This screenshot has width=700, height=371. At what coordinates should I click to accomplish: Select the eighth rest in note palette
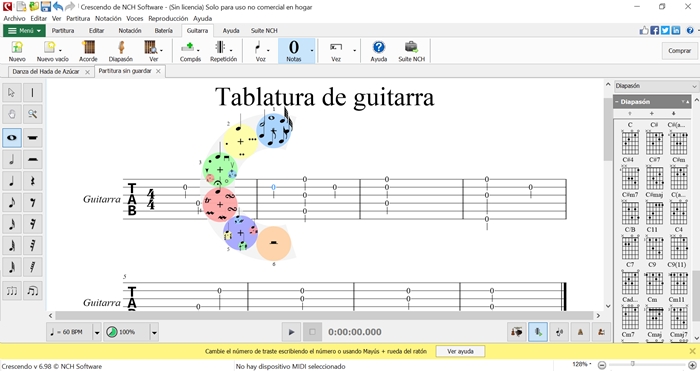33,202
